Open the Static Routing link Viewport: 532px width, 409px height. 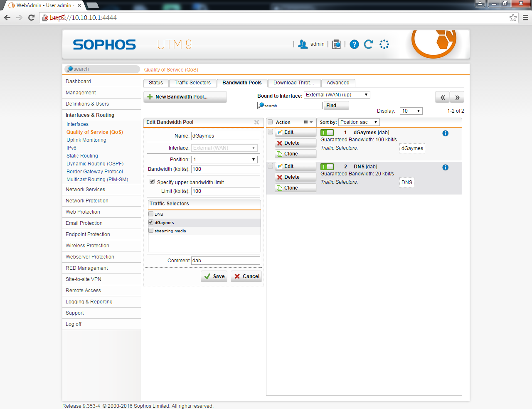tap(82, 156)
